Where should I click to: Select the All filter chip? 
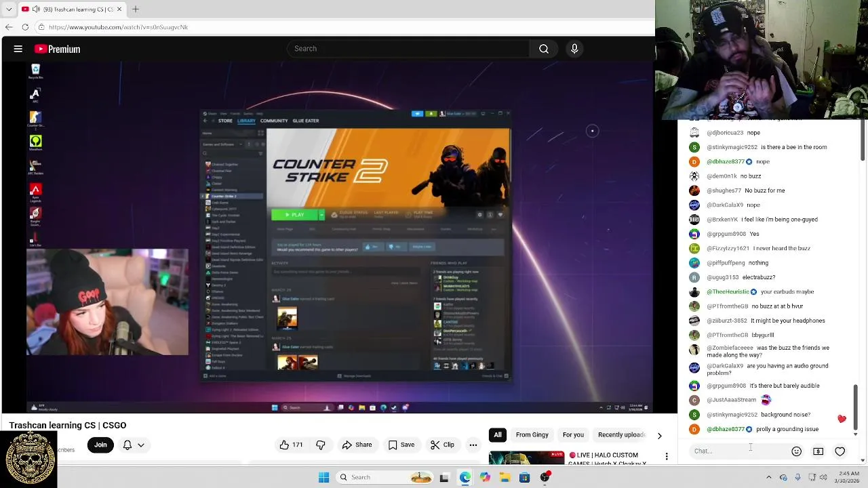click(498, 434)
